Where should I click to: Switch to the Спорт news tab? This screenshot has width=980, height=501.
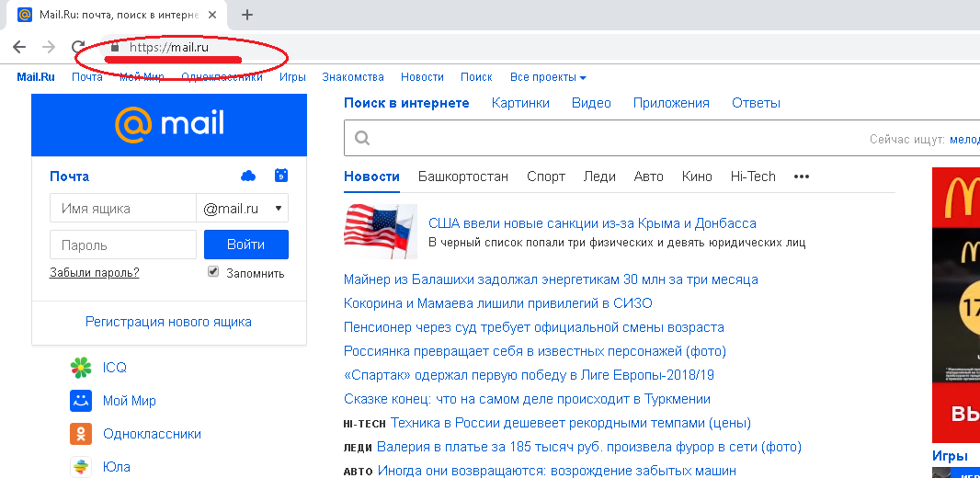(x=546, y=176)
